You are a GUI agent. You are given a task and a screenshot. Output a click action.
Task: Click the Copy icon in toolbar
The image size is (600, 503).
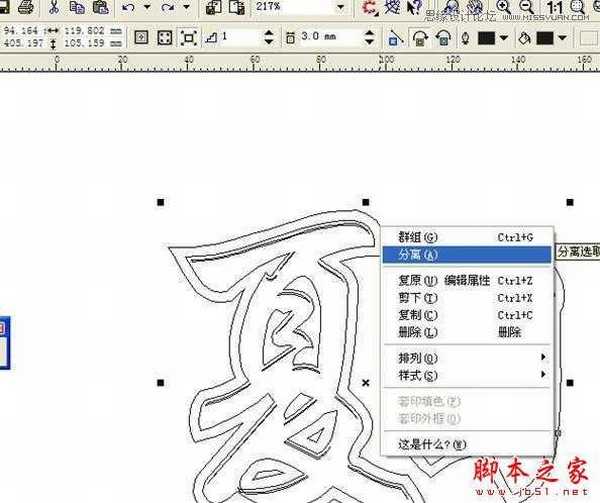click(x=76, y=7)
